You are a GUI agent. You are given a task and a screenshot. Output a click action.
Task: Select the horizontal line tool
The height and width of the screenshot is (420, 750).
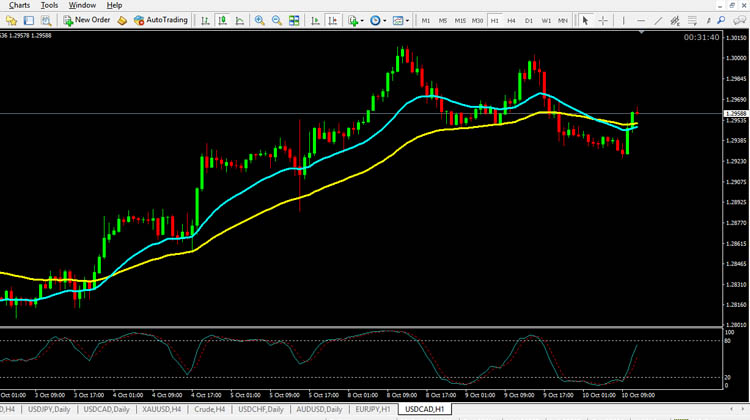pyautogui.click(x=640, y=21)
